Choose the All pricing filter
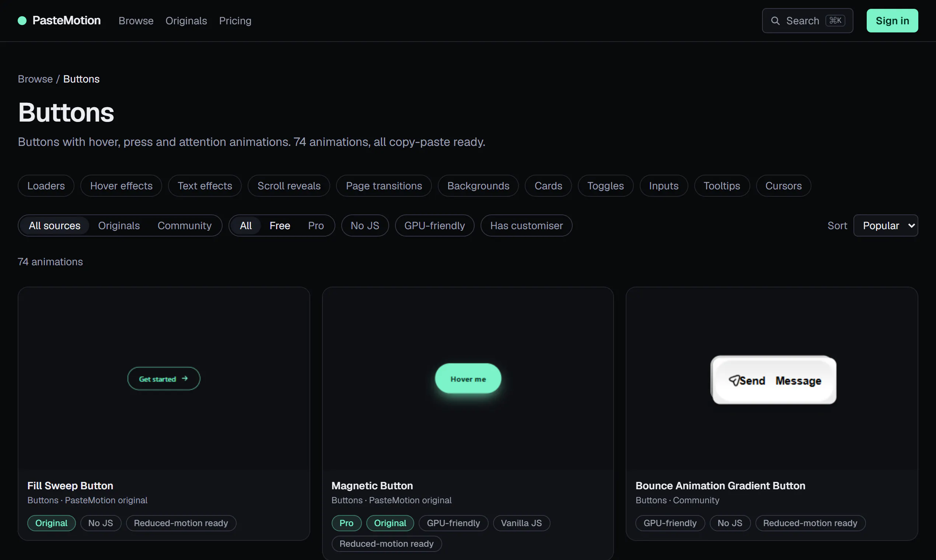The image size is (936, 560). point(246,226)
